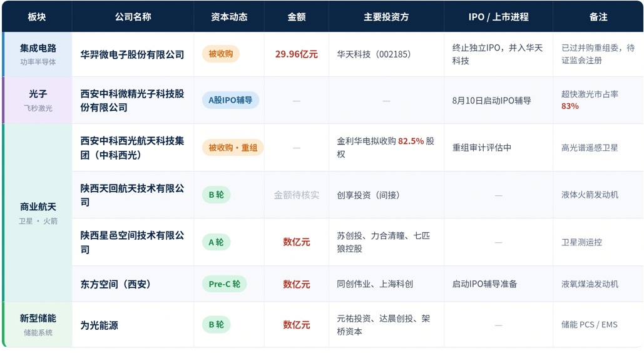Viewport: 644px width, 353px height.
Task: Click investor 华天科技（002185）
Action: (x=374, y=54)
